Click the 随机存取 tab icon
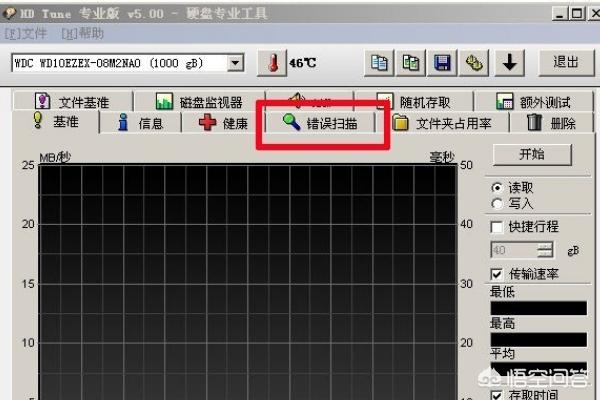 point(385,100)
